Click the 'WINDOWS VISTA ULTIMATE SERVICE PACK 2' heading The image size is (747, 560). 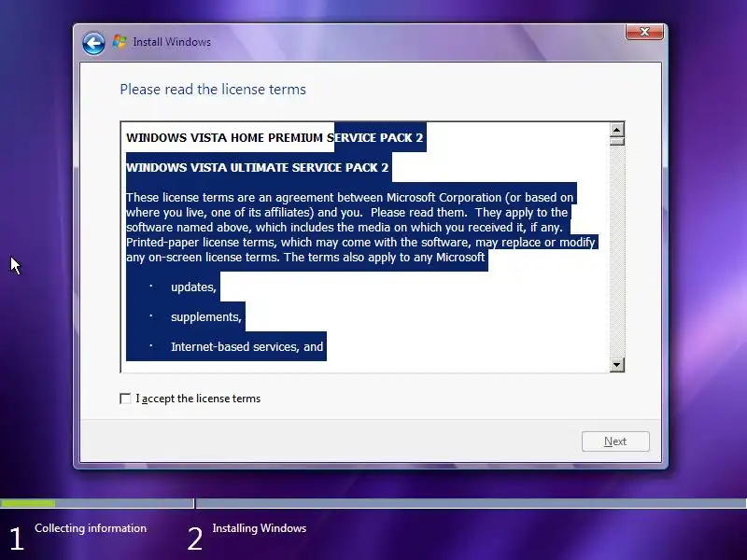pyautogui.click(x=258, y=168)
